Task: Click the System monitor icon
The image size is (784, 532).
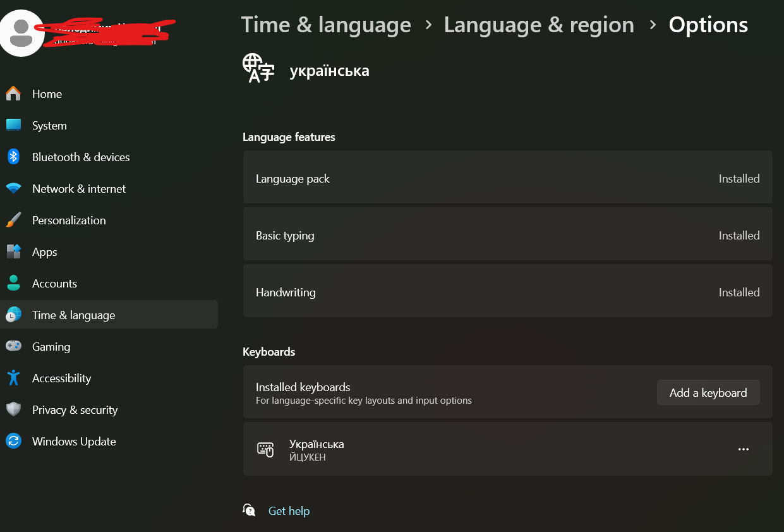Action: (13, 125)
